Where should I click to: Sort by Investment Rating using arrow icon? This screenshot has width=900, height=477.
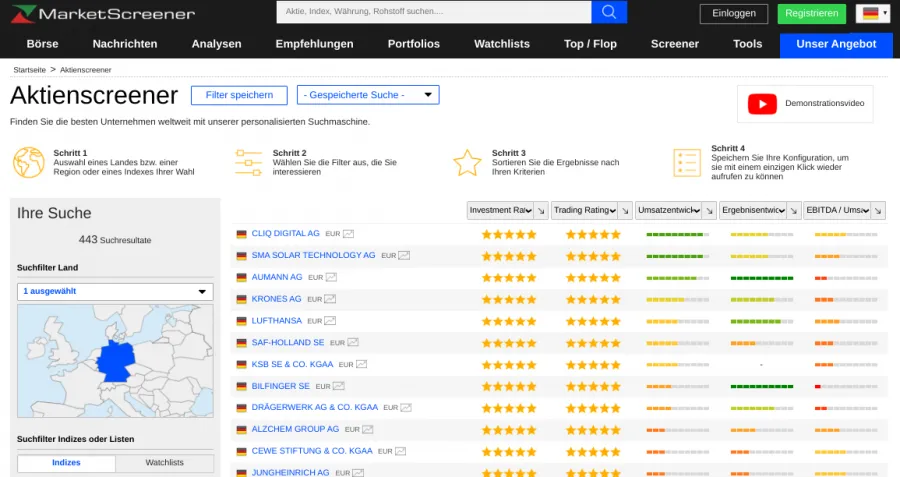(x=540, y=210)
